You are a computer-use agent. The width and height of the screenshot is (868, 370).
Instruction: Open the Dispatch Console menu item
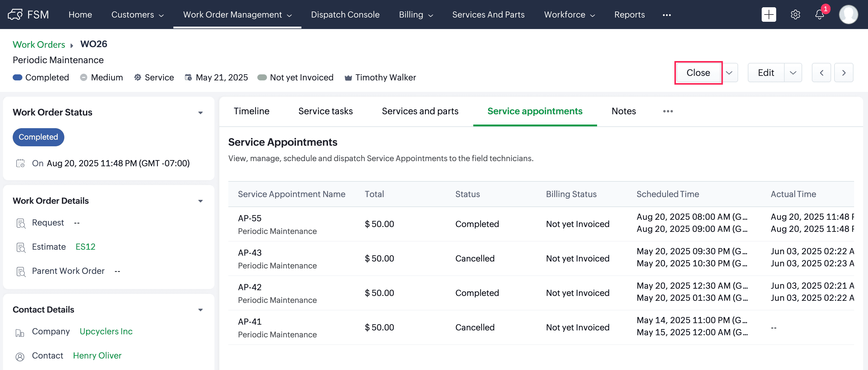pyautogui.click(x=345, y=15)
